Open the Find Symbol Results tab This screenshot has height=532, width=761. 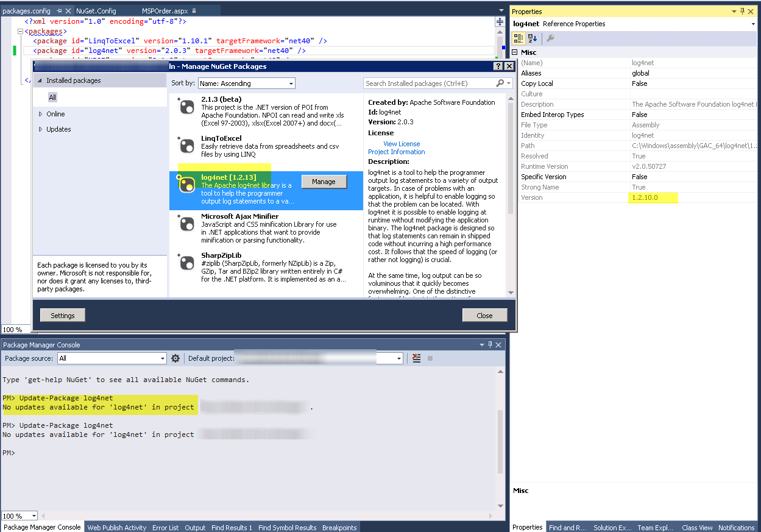287,527
